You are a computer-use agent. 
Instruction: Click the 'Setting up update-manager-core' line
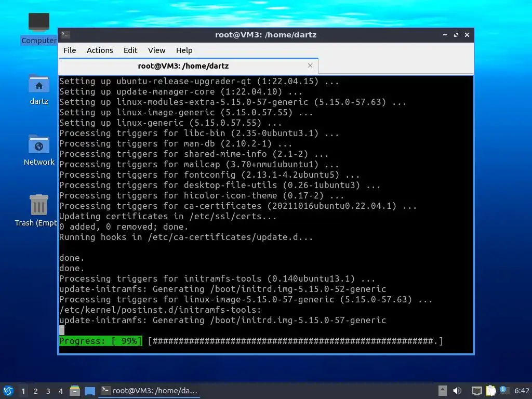[x=181, y=91]
